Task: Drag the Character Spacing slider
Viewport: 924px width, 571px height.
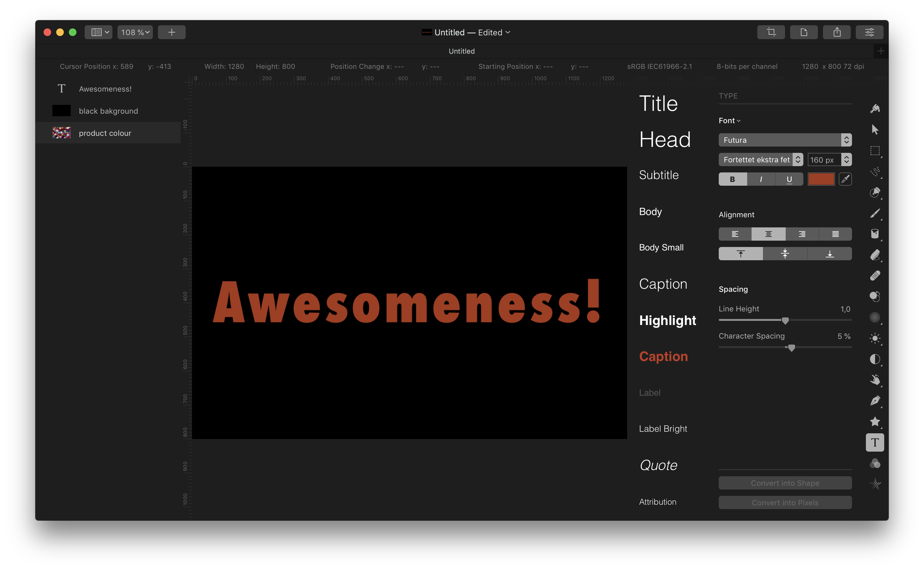Action: coord(790,348)
